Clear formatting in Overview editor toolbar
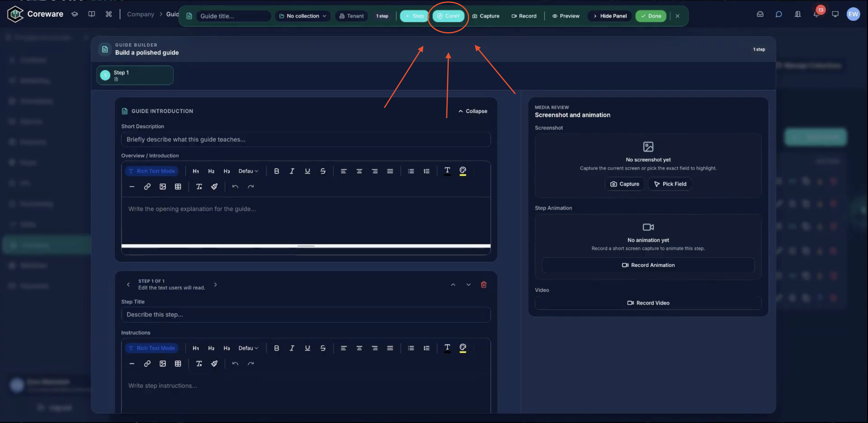 click(199, 187)
